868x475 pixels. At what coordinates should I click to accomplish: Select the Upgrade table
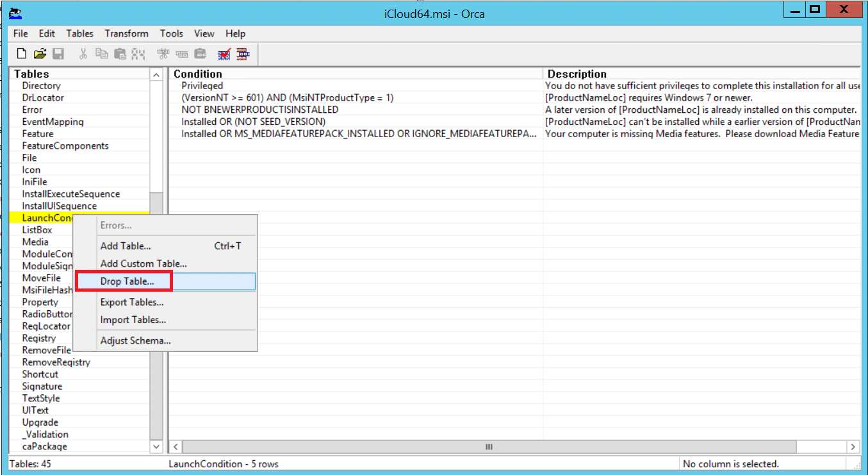pyautogui.click(x=40, y=422)
